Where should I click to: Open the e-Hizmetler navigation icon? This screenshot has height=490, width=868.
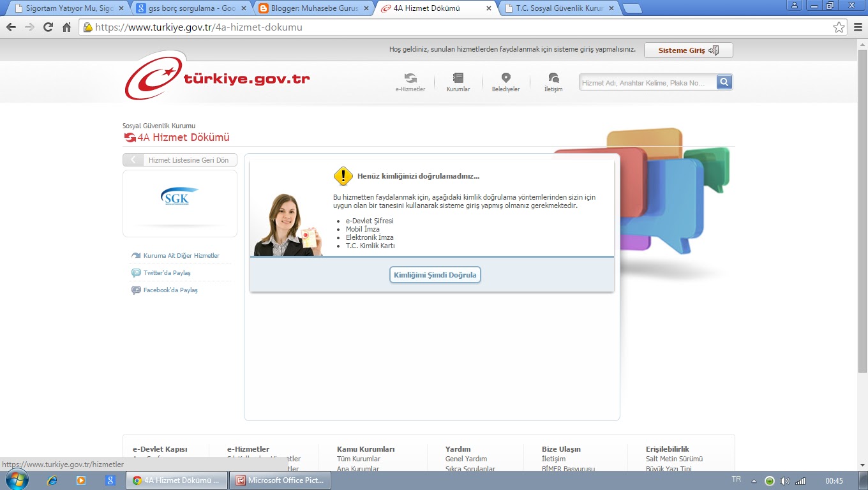pos(410,82)
